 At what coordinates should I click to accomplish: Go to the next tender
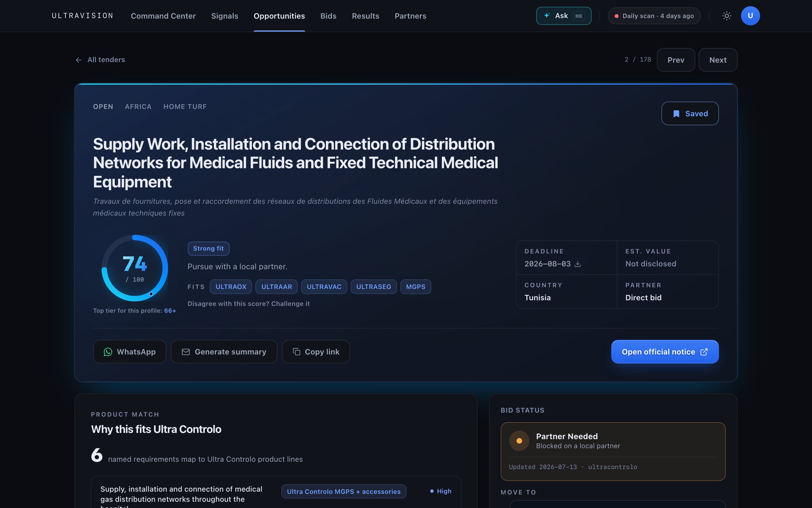(x=718, y=60)
